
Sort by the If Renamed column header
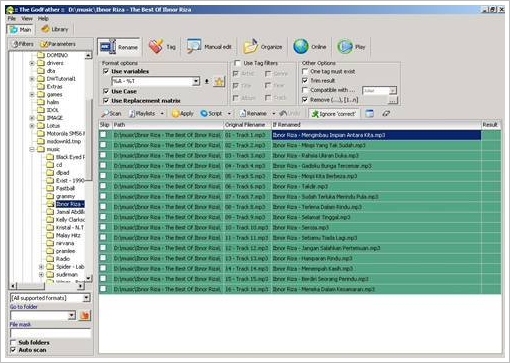click(x=376, y=125)
